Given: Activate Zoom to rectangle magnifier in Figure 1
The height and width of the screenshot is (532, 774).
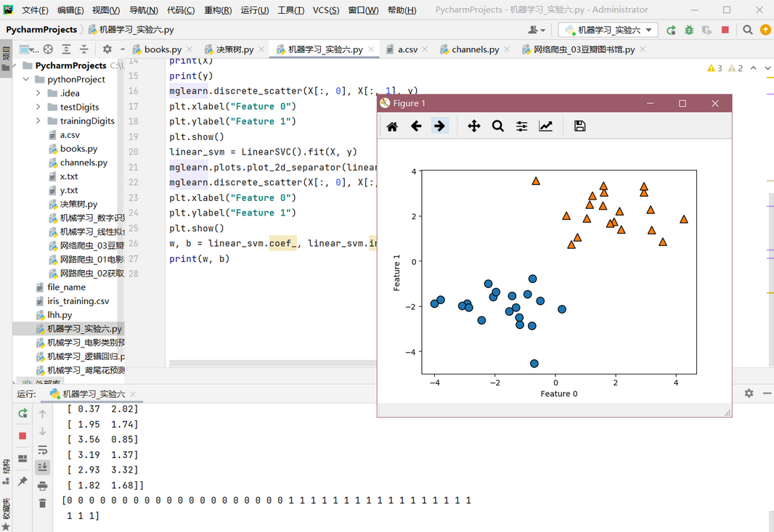Looking at the screenshot, I should [497, 126].
